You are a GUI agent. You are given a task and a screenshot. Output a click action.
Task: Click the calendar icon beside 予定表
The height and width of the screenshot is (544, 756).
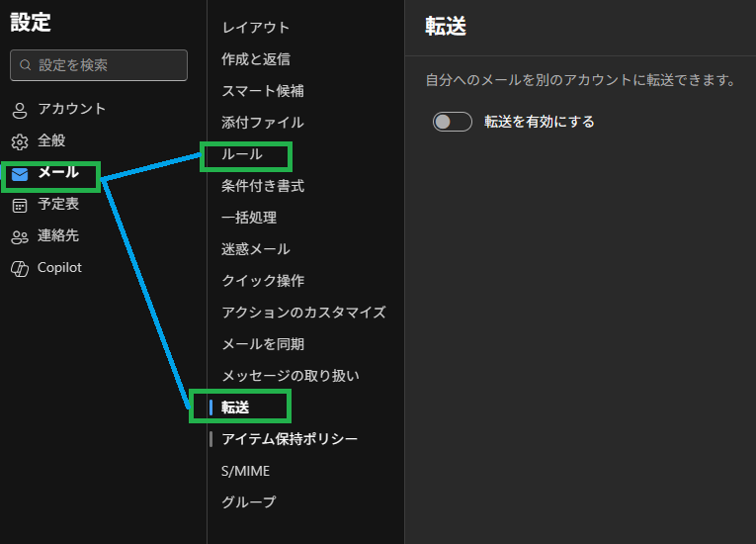(x=20, y=206)
